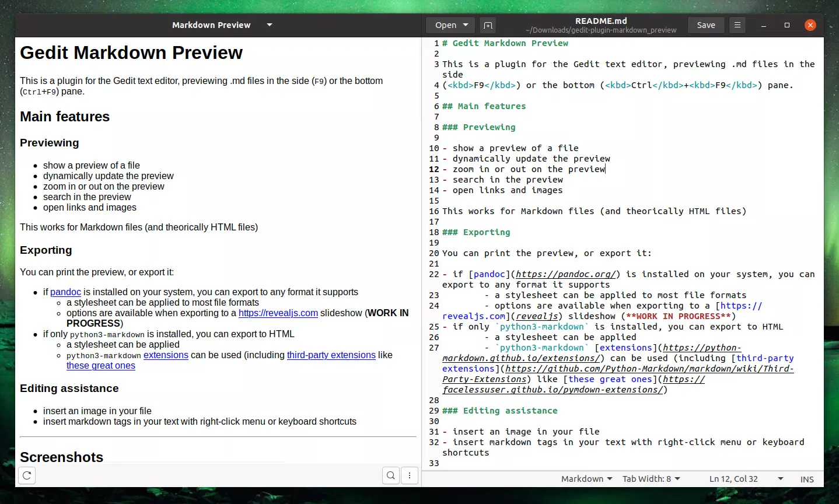Open the extensions link in preview
This screenshot has height=504, width=839.
166,355
